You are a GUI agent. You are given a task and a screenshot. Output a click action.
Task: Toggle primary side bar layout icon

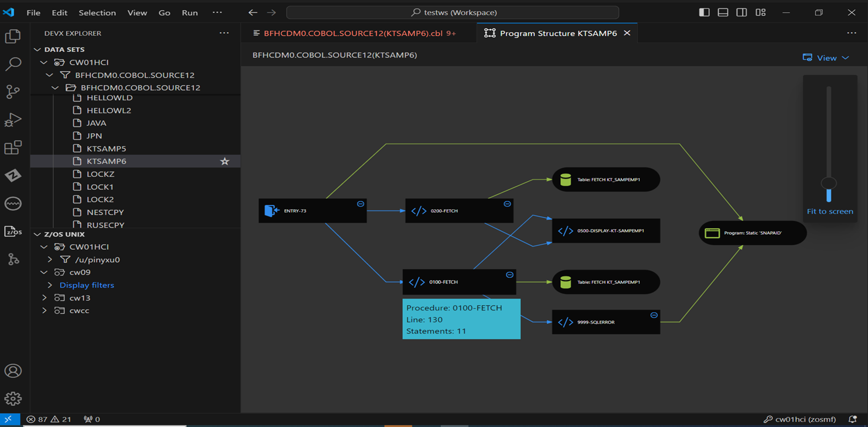(x=704, y=12)
